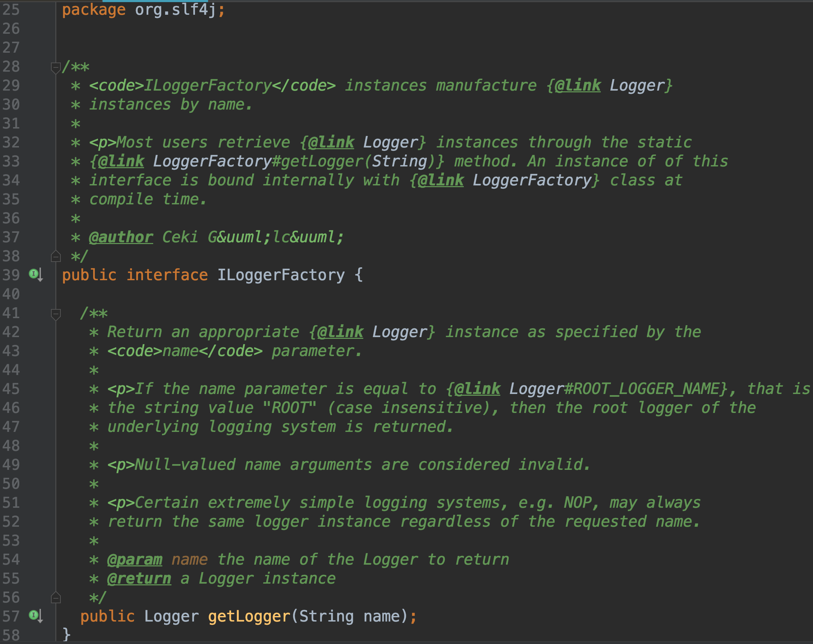This screenshot has height=644, width=813.
Task: Click the Logger return type on line 57
Action: [x=171, y=617]
